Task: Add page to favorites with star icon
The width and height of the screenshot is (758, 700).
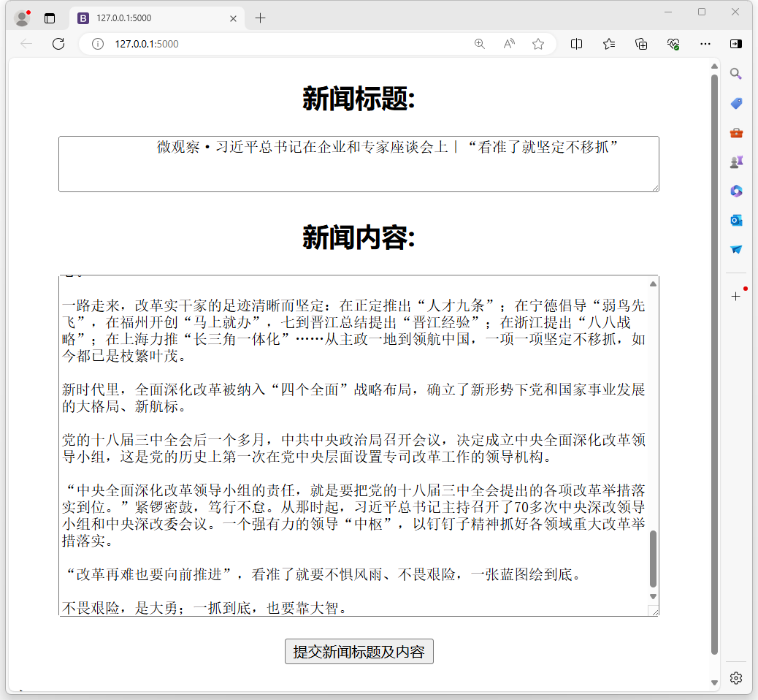Action: click(x=538, y=44)
